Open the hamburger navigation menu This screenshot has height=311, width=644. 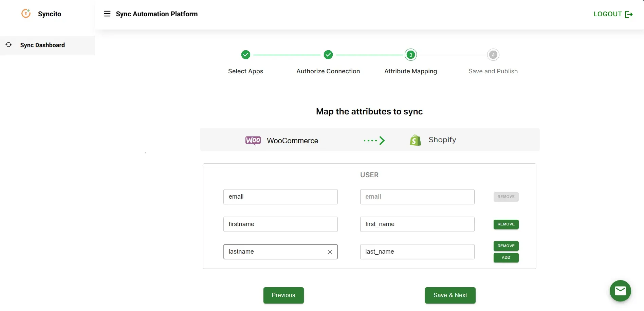click(x=107, y=14)
